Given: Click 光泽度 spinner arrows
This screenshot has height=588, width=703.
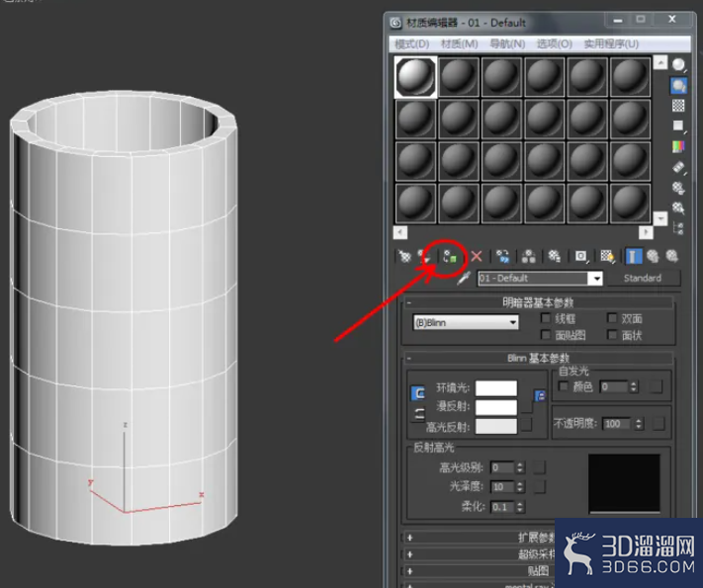Looking at the screenshot, I should tap(520, 487).
